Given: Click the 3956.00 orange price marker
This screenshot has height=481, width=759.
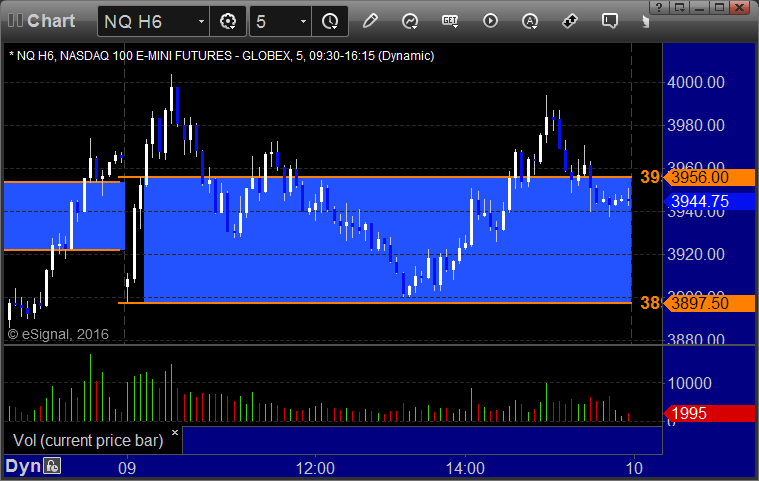Looking at the screenshot, I should (709, 177).
